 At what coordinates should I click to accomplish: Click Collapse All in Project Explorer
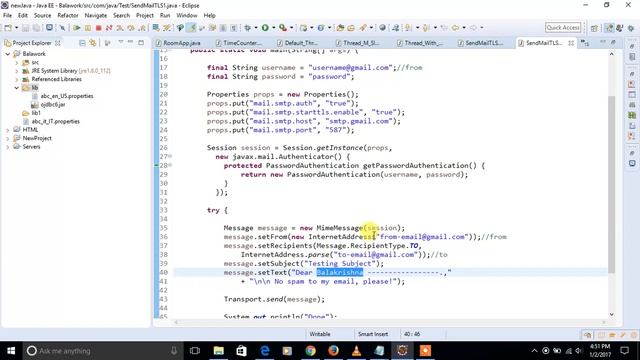click(x=82, y=43)
